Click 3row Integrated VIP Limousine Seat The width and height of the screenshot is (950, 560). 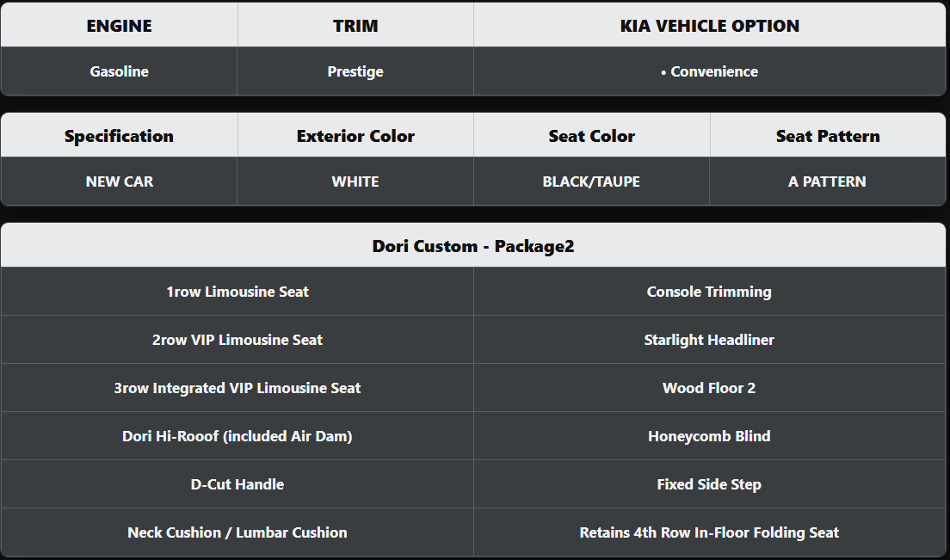coord(237,388)
